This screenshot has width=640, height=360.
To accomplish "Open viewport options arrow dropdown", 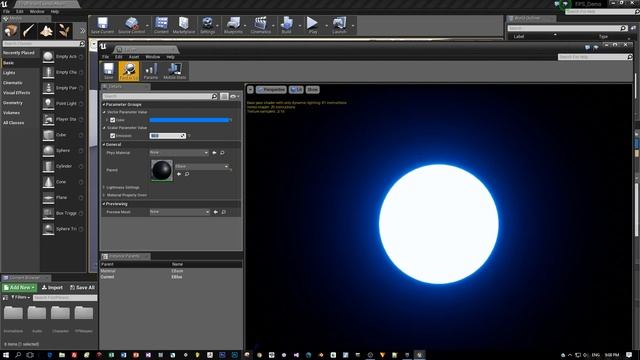I will [250, 89].
